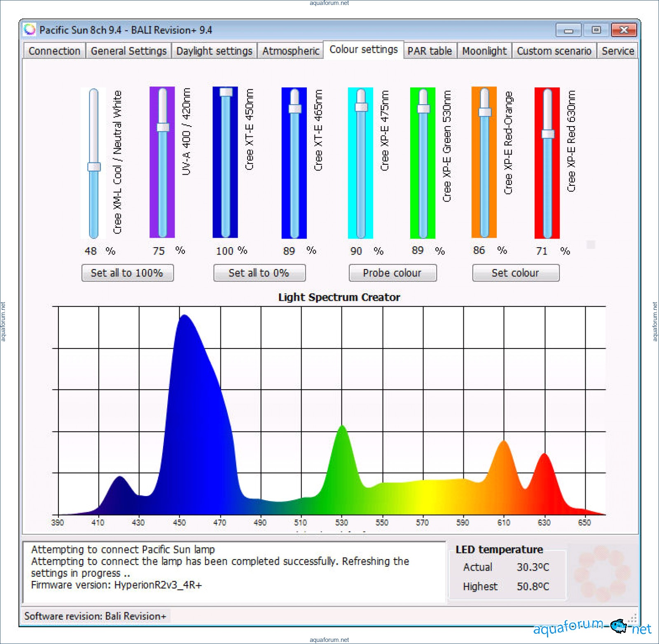This screenshot has height=644, width=659.
Task: Click the Cree XT-E 450nm slider handle
Action: tap(226, 92)
